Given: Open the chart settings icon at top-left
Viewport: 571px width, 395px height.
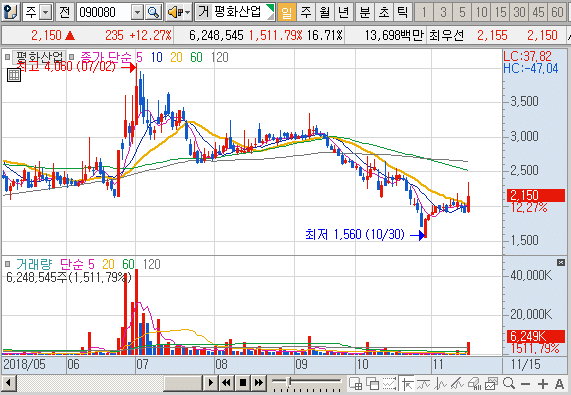Looking at the screenshot, I should tap(10, 12).
